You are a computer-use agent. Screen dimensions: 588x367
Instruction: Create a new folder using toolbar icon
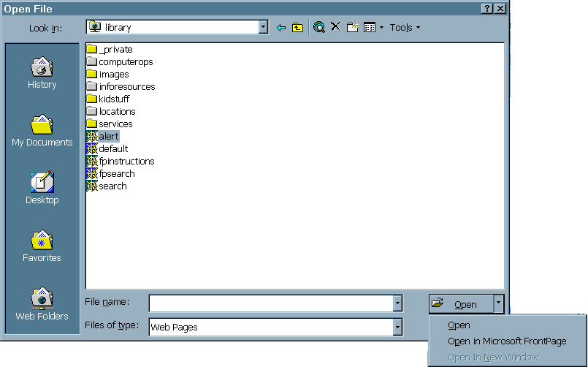click(353, 28)
